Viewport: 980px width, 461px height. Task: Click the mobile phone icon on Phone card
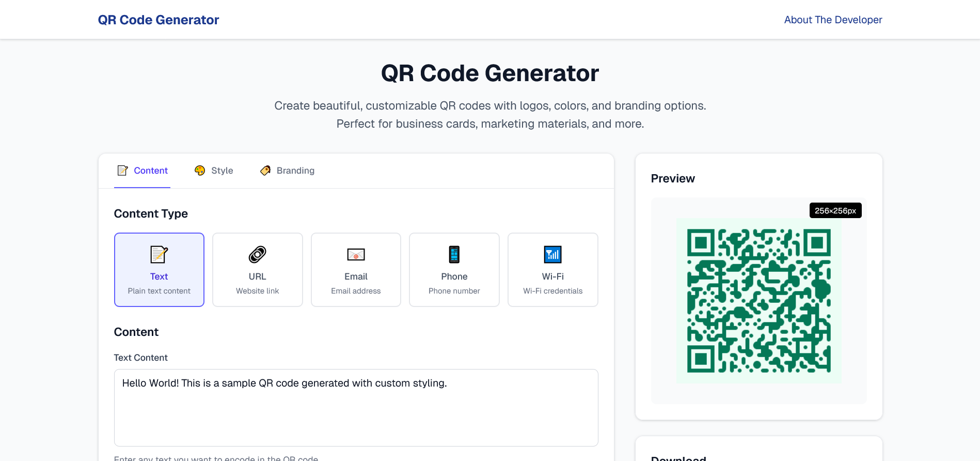pos(454,254)
